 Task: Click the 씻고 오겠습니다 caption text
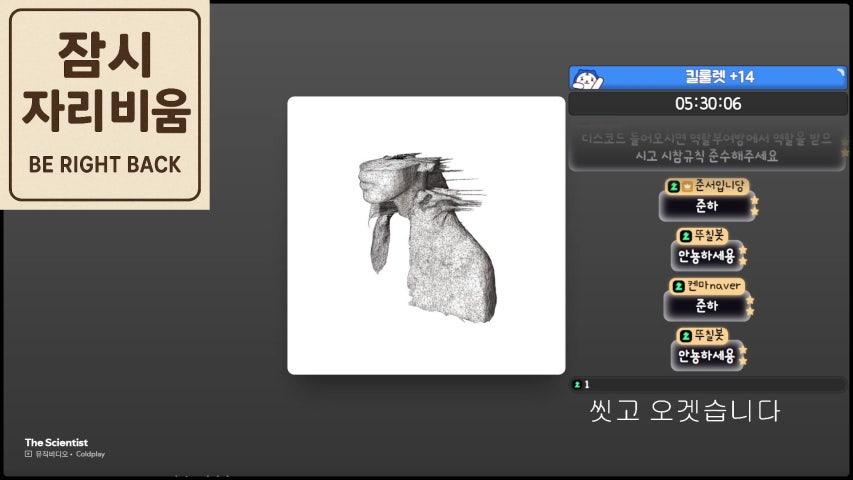coord(684,411)
